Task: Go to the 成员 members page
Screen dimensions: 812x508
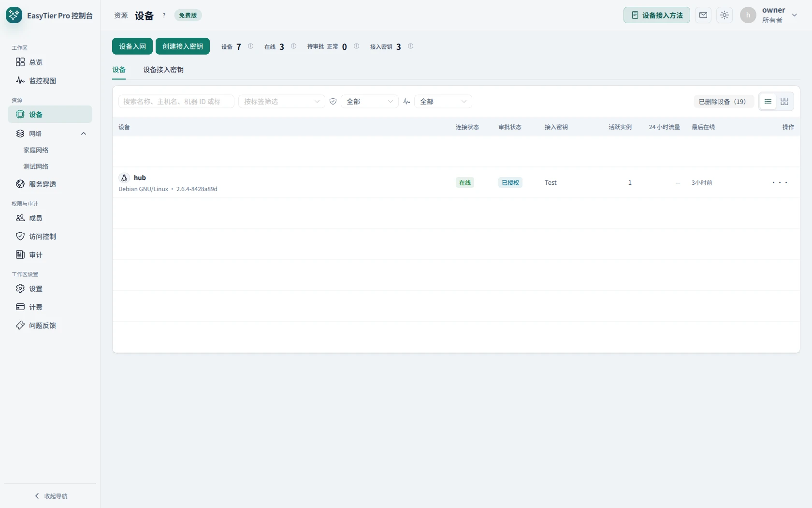Action: coord(50,218)
